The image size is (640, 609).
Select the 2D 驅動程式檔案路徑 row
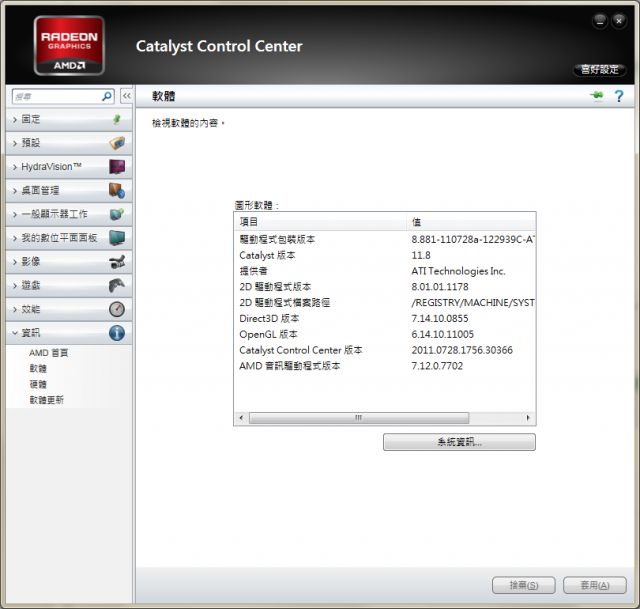[x=385, y=302]
